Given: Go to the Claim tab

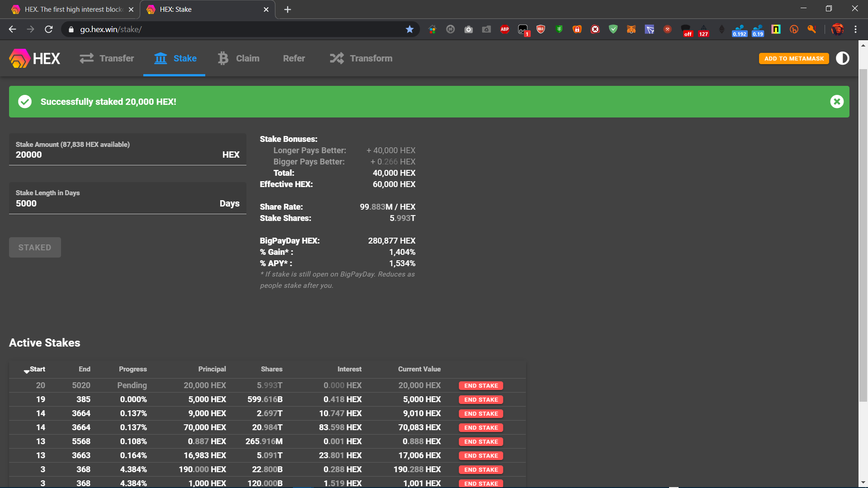Looking at the screenshot, I should tap(238, 58).
